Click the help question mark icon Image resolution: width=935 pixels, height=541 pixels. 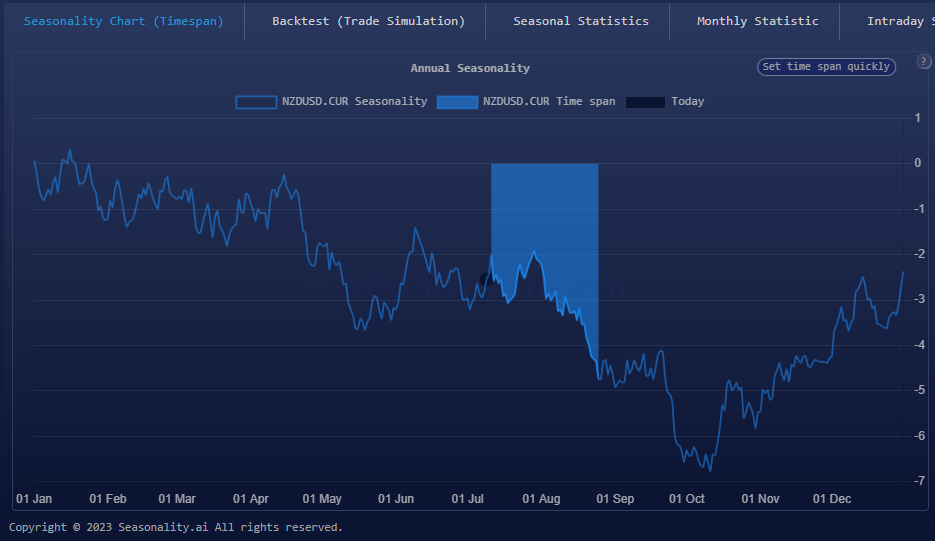pyautogui.click(x=923, y=62)
